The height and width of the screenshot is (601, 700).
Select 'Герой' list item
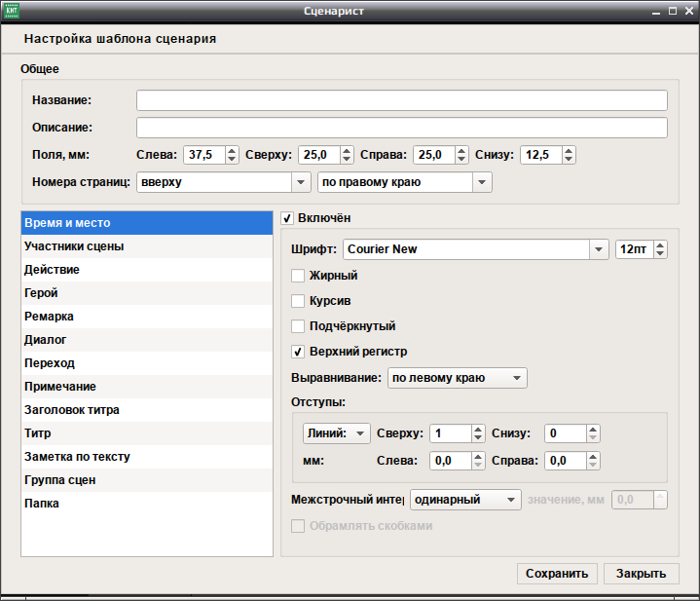point(147,293)
